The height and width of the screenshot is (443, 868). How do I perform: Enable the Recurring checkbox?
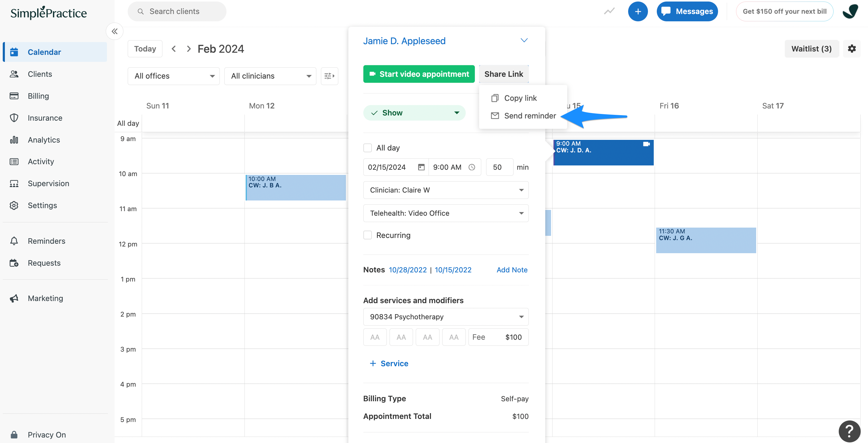coord(368,235)
